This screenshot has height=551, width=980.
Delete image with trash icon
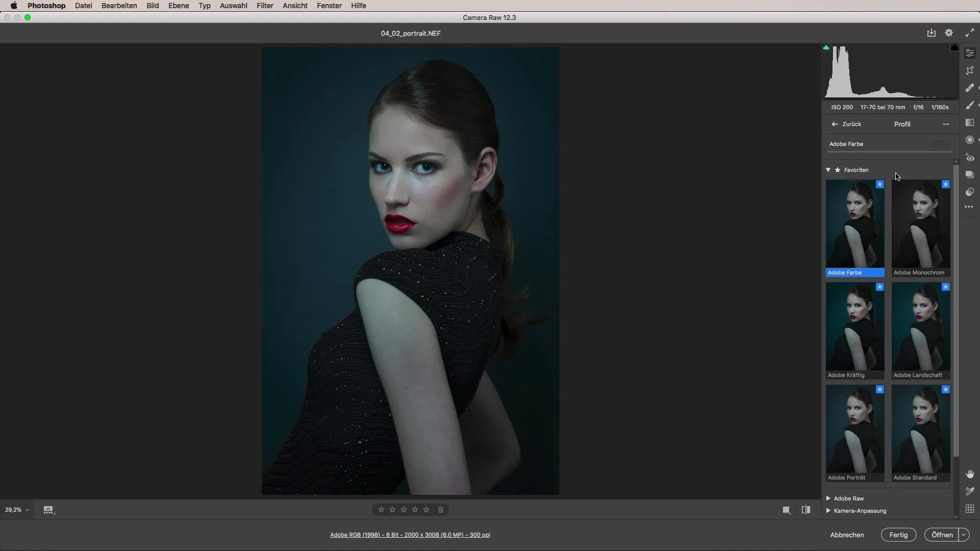pyautogui.click(x=441, y=510)
